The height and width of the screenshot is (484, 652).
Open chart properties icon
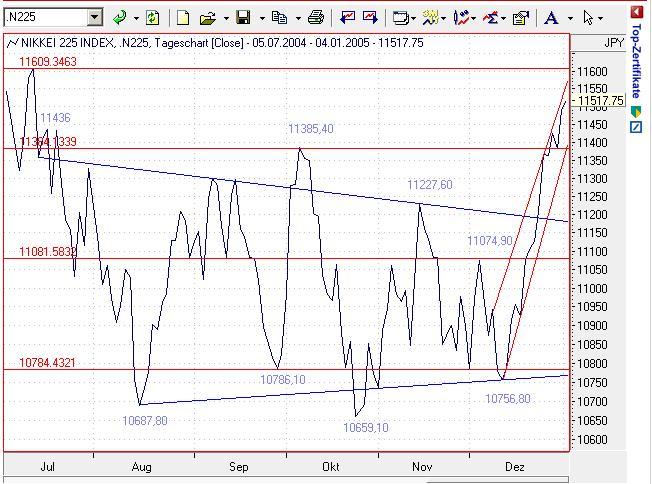click(521, 18)
